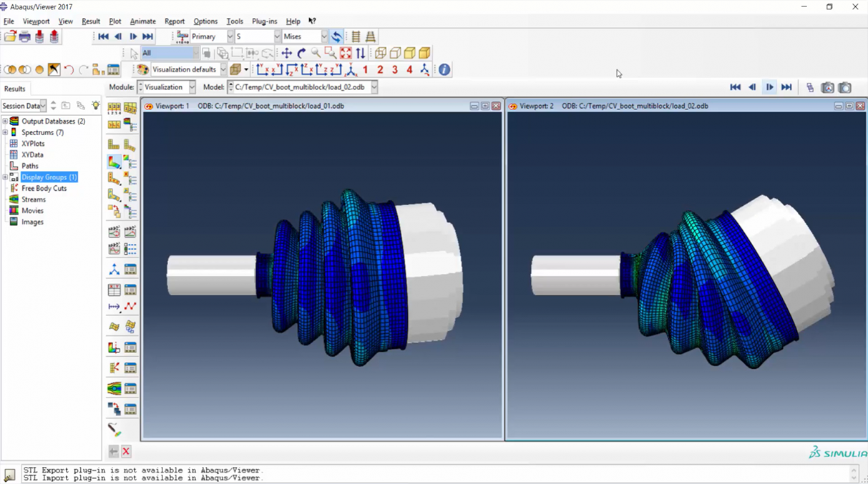Screen dimensions: 868x484
Task: Click the Model ODB path field
Action: coord(301,87)
